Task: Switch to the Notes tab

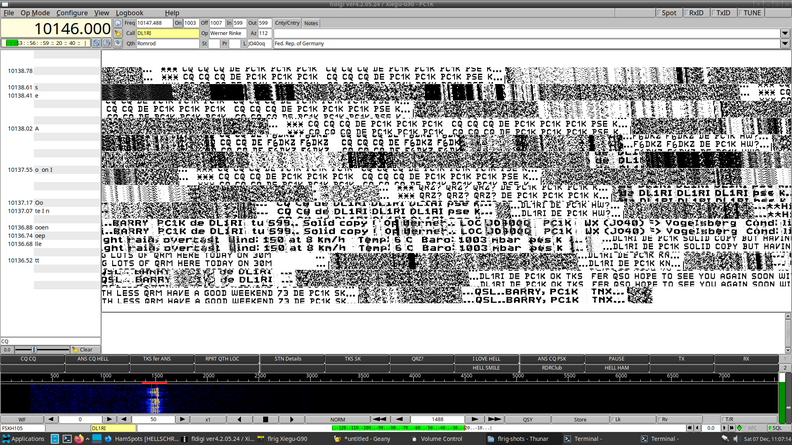Action: (311, 22)
